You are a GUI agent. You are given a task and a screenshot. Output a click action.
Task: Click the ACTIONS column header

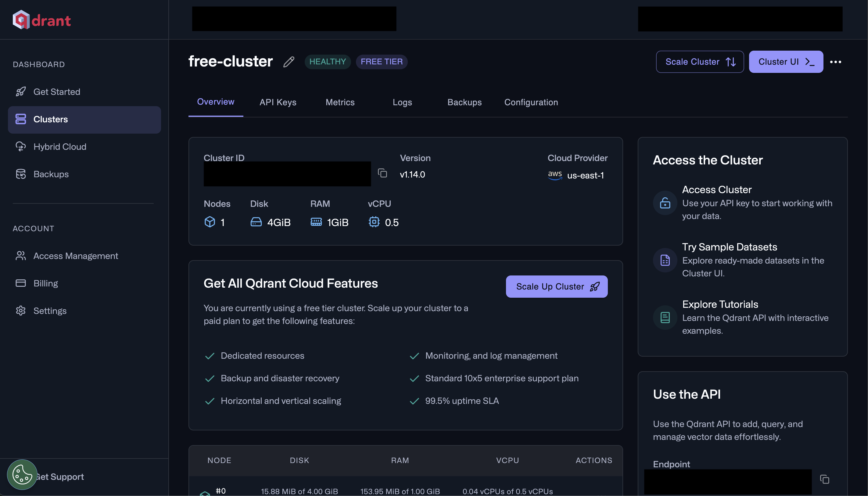[x=594, y=460]
